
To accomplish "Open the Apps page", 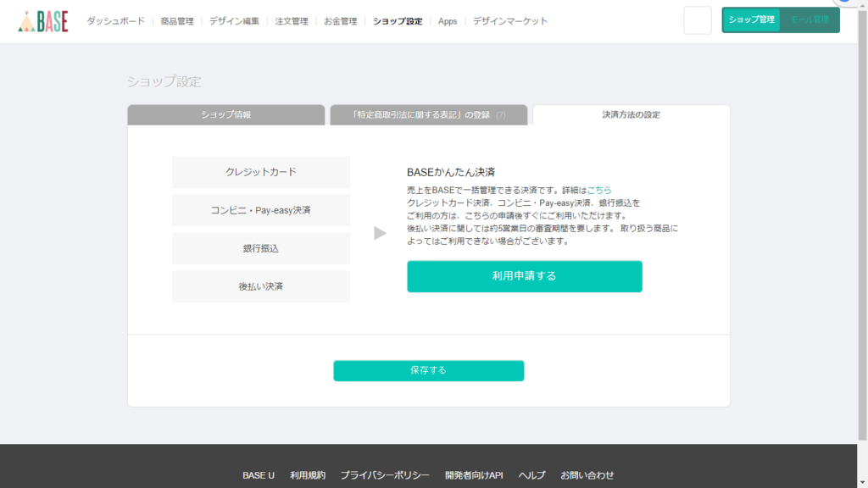I will pos(448,21).
